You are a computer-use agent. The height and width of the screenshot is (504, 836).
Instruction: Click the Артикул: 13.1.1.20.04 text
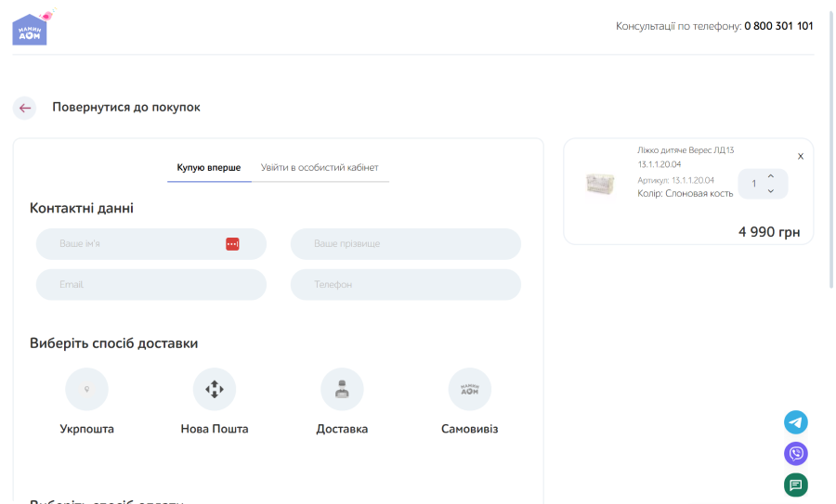675,181
